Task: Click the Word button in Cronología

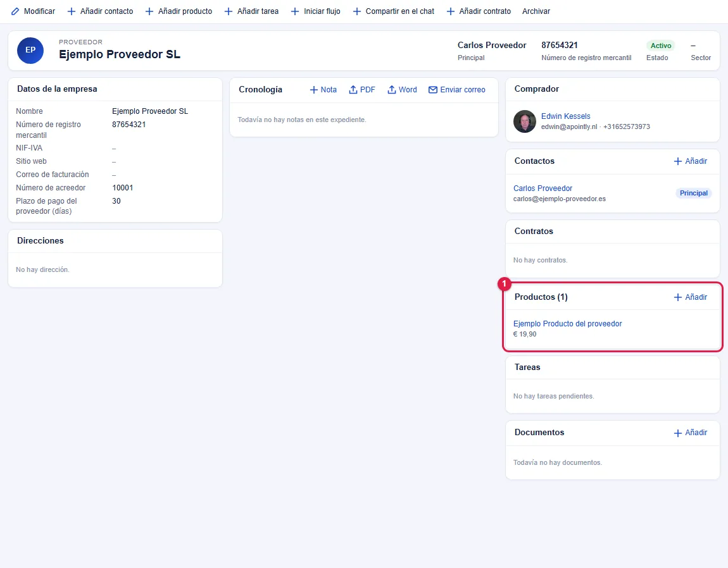Action: pyautogui.click(x=402, y=90)
